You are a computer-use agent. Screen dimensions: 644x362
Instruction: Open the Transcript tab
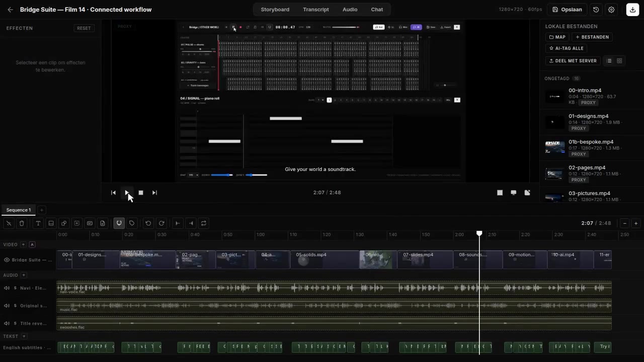(316, 10)
